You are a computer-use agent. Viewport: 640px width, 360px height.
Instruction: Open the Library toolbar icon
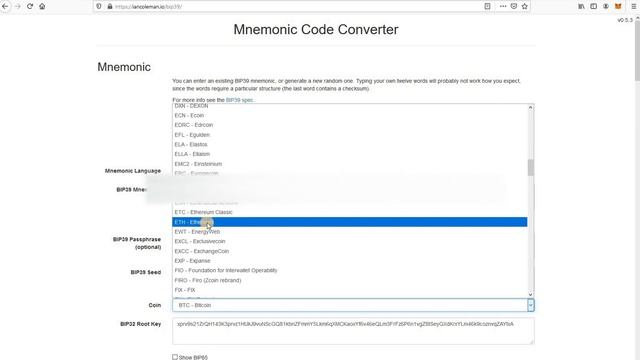pos(581,6)
